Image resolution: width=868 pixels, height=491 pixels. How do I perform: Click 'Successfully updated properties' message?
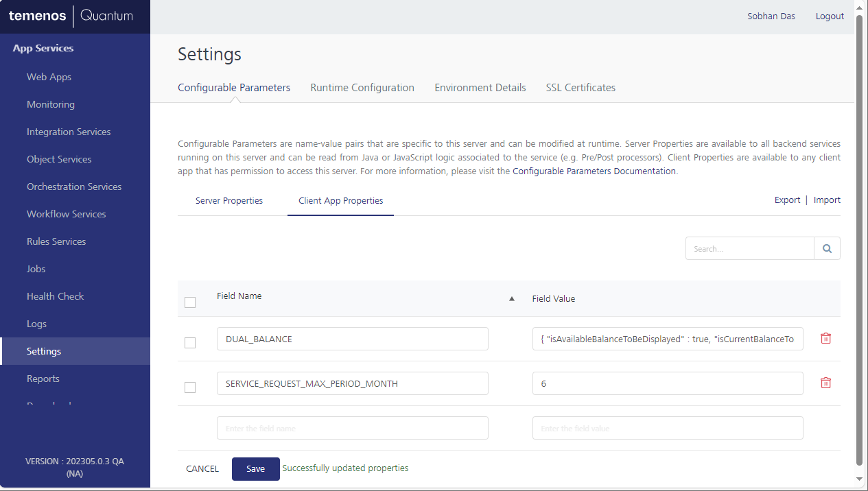point(345,468)
